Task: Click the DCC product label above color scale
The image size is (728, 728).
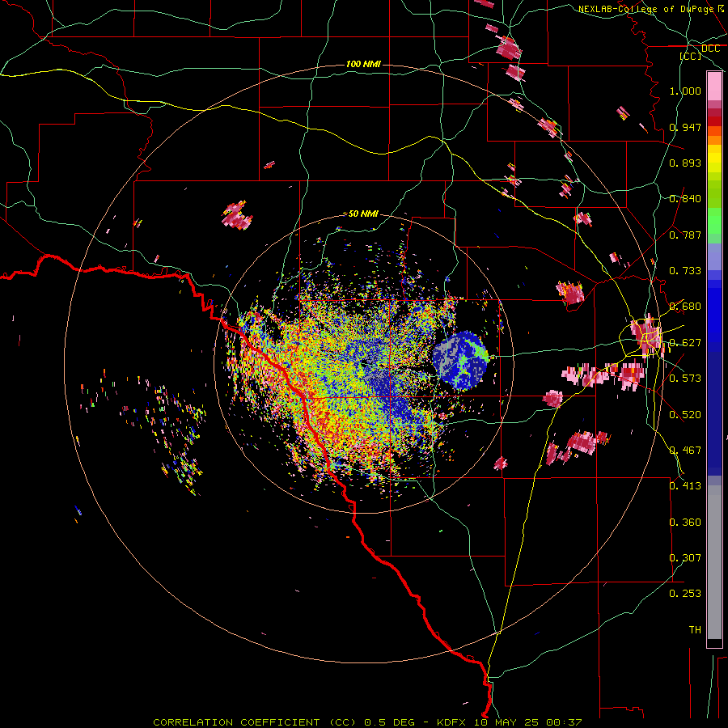Action: click(710, 49)
